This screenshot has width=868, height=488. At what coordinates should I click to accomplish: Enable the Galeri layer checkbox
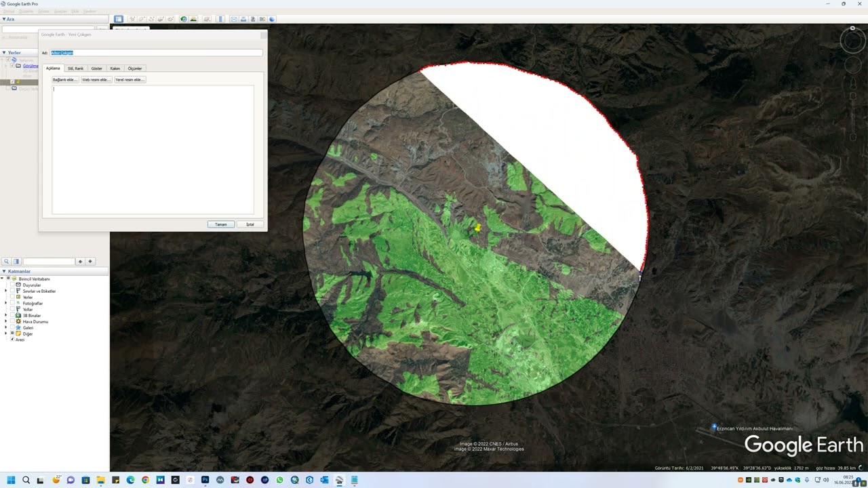[x=12, y=327]
